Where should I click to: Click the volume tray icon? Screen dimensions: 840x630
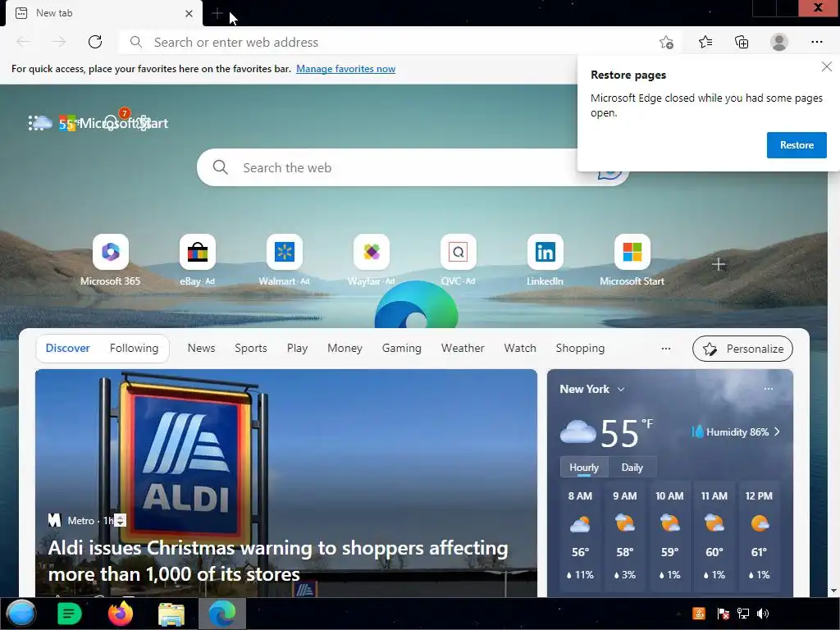763,614
